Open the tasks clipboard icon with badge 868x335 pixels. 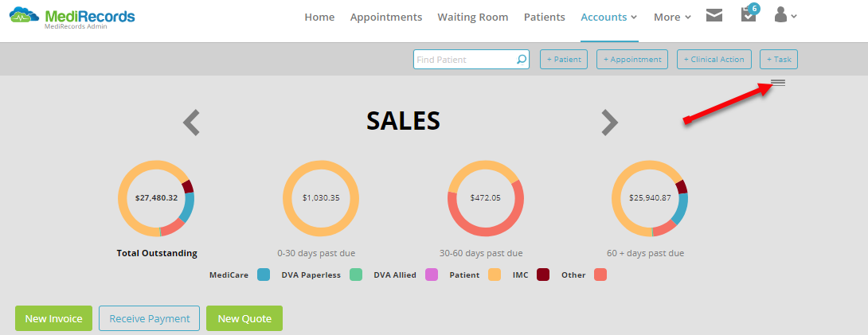click(x=749, y=14)
